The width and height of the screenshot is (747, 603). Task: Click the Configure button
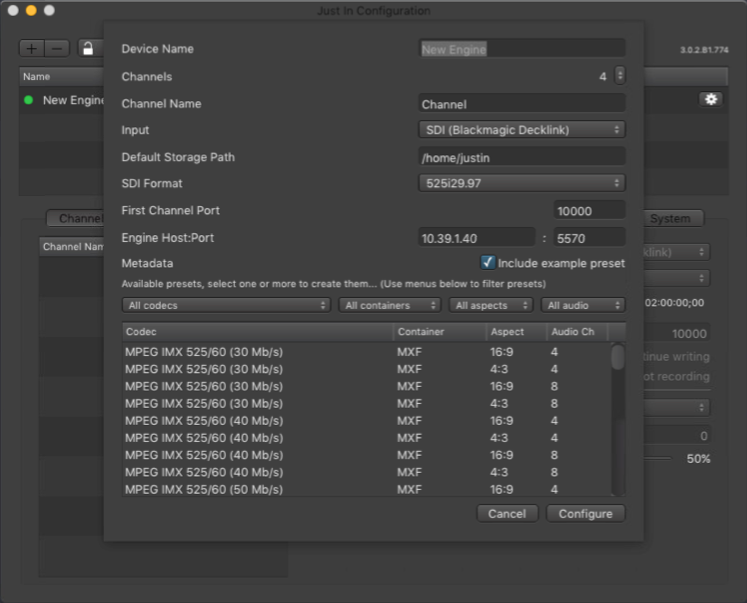click(585, 513)
